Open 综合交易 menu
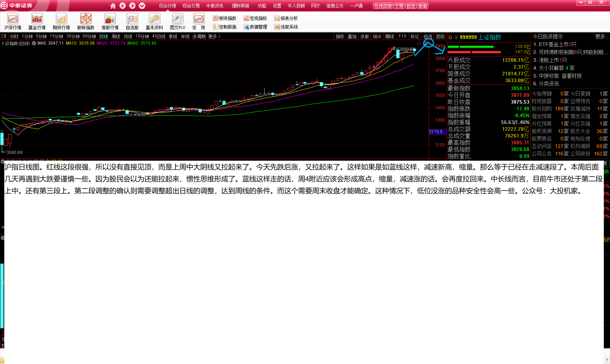This screenshot has height=364, width=610. [x=191, y=6]
